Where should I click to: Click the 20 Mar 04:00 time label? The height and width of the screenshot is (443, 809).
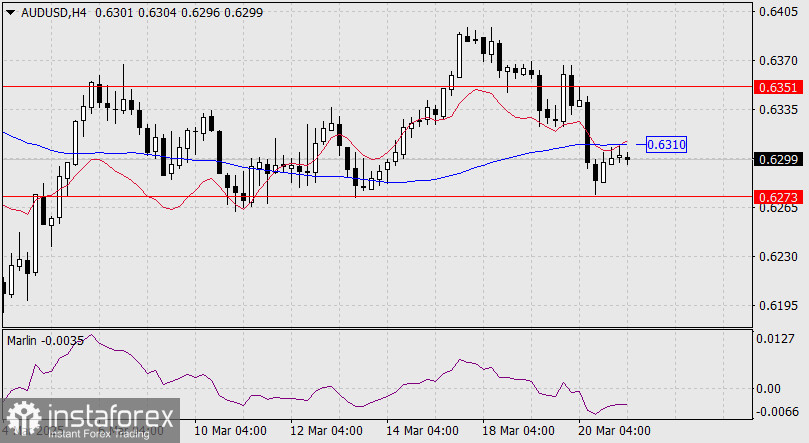click(614, 431)
